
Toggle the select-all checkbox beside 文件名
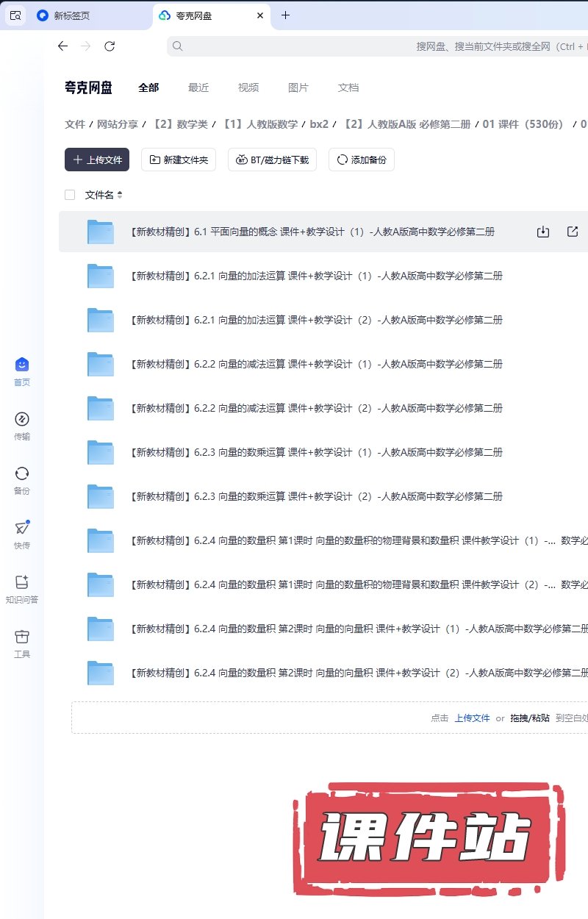click(70, 195)
